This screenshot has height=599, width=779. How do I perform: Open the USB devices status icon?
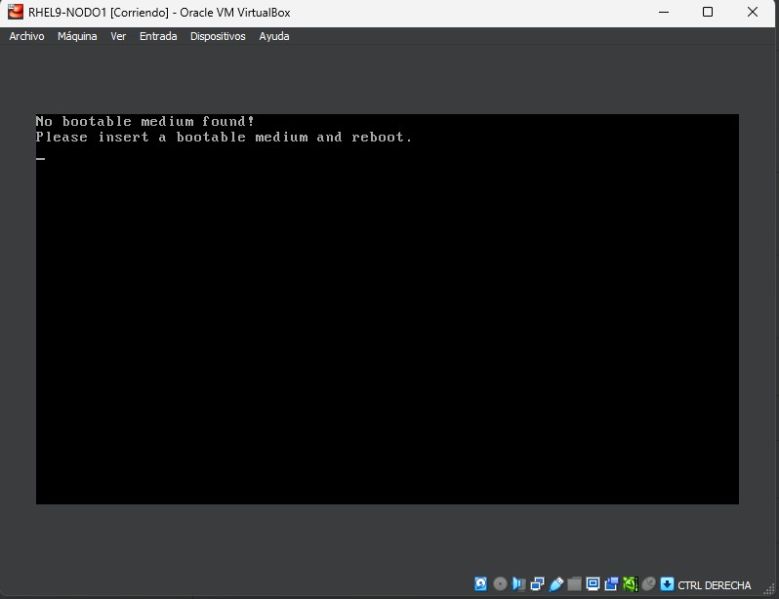(x=556, y=584)
